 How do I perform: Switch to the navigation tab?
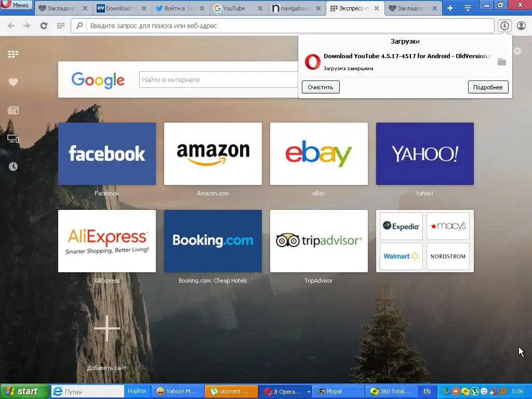292,8
